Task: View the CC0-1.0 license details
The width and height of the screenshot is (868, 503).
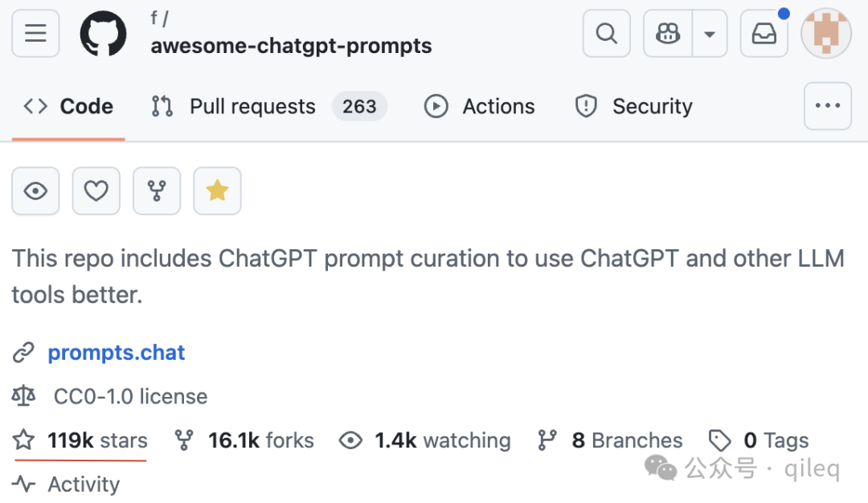Action: click(x=109, y=396)
